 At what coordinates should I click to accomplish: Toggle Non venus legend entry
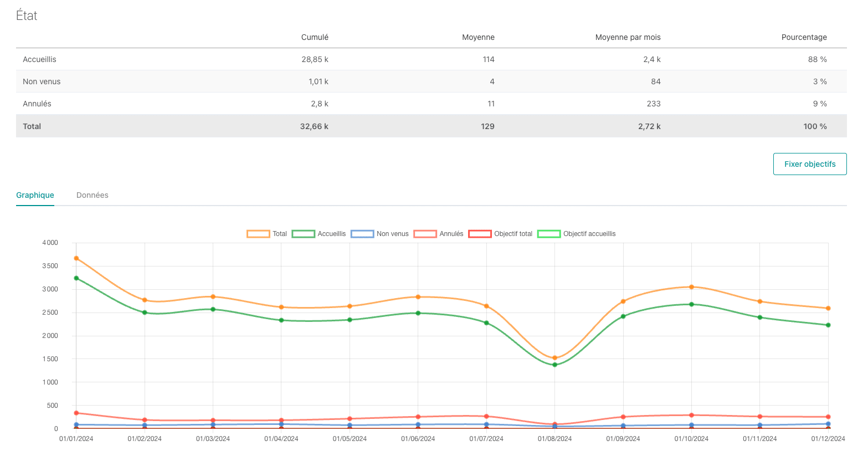click(379, 234)
